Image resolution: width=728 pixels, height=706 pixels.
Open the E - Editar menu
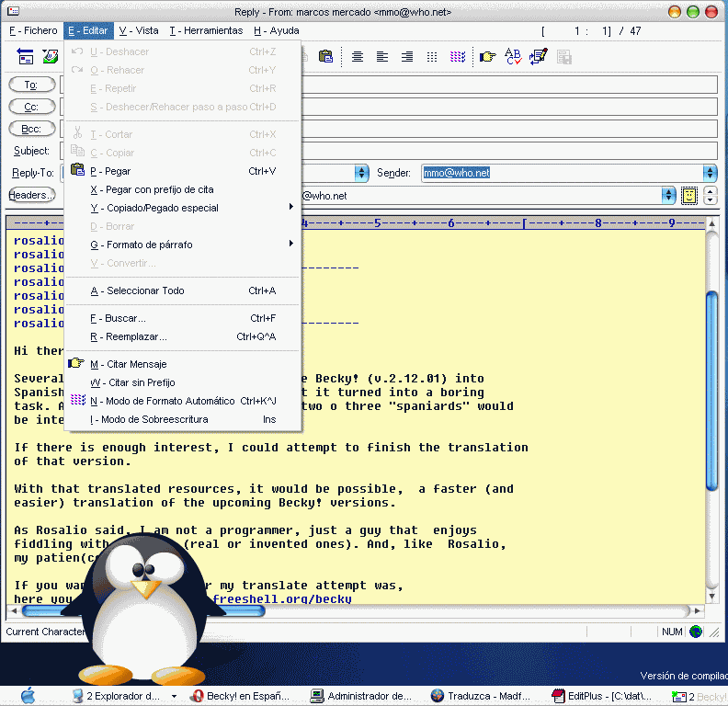tap(88, 30)
